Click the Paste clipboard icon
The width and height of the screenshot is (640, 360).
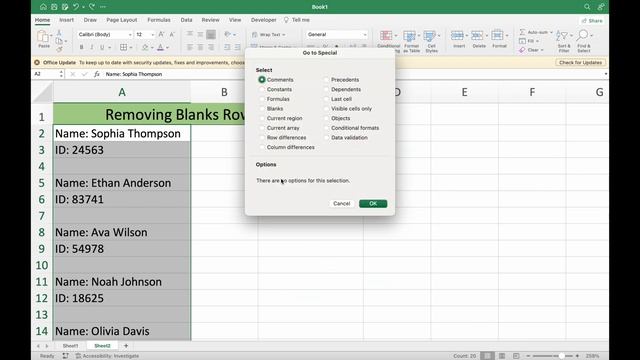coord(43,37)
